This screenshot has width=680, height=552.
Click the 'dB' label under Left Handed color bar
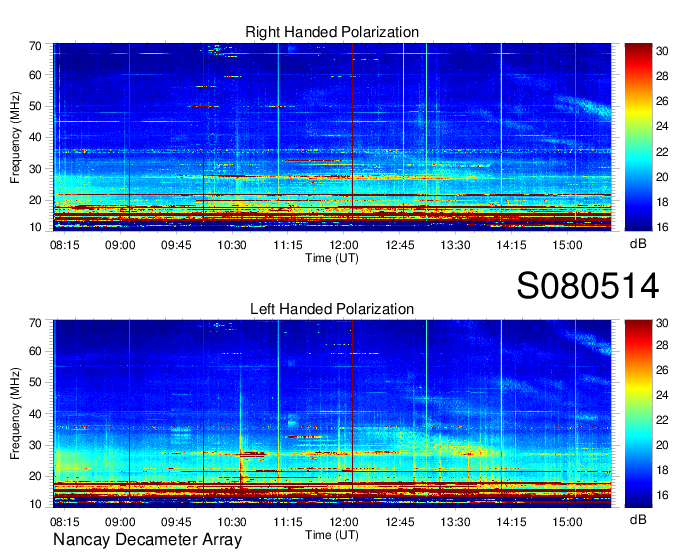click(x=638, y=520)
